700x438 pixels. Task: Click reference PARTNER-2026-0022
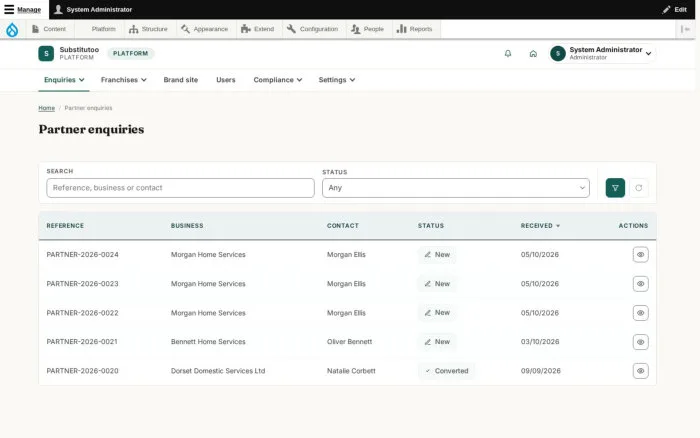(x=83, y=313)
